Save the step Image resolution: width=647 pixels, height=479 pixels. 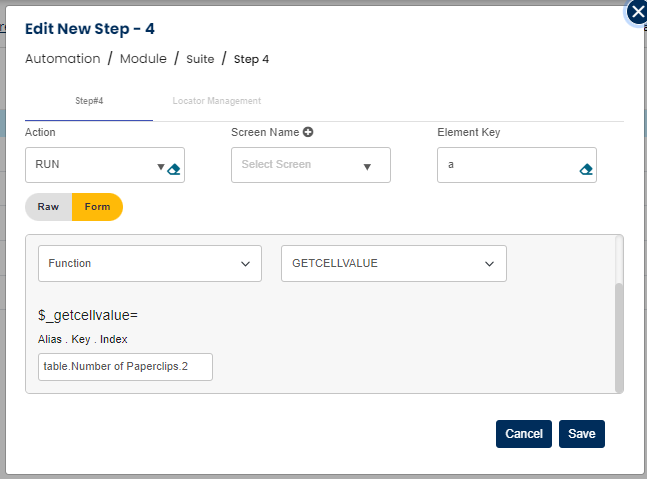[581, 434]
